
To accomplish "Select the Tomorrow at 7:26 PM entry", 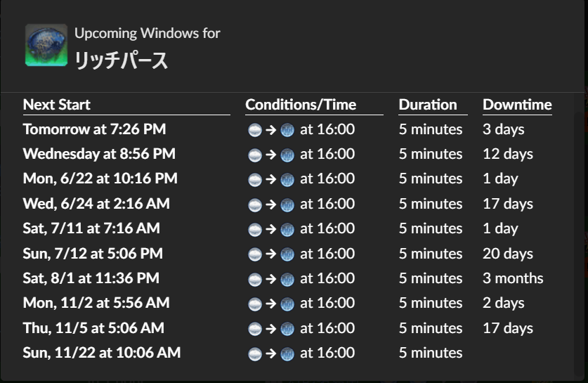I will (95, 129).
